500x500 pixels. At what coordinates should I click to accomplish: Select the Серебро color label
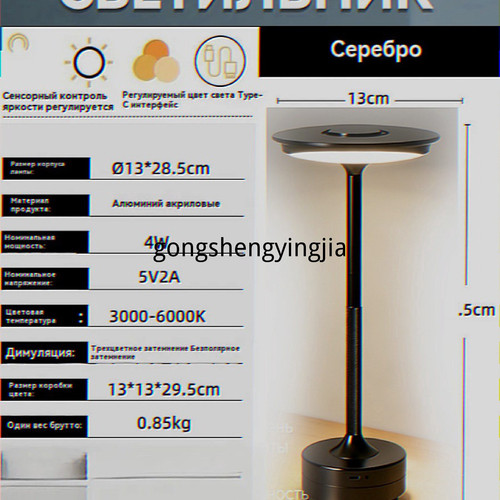click(376, 50)
